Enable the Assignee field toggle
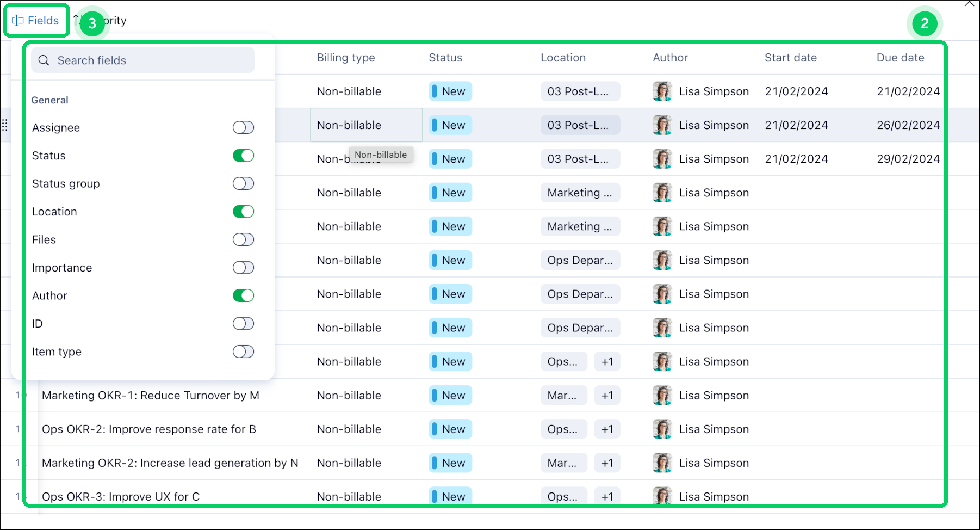The height and width of the screenshot is (530, 980). tap(244, 127)
